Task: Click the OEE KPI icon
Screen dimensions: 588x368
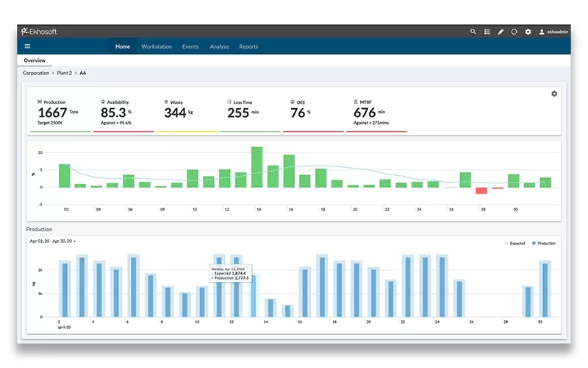Action: click(293, 102)
